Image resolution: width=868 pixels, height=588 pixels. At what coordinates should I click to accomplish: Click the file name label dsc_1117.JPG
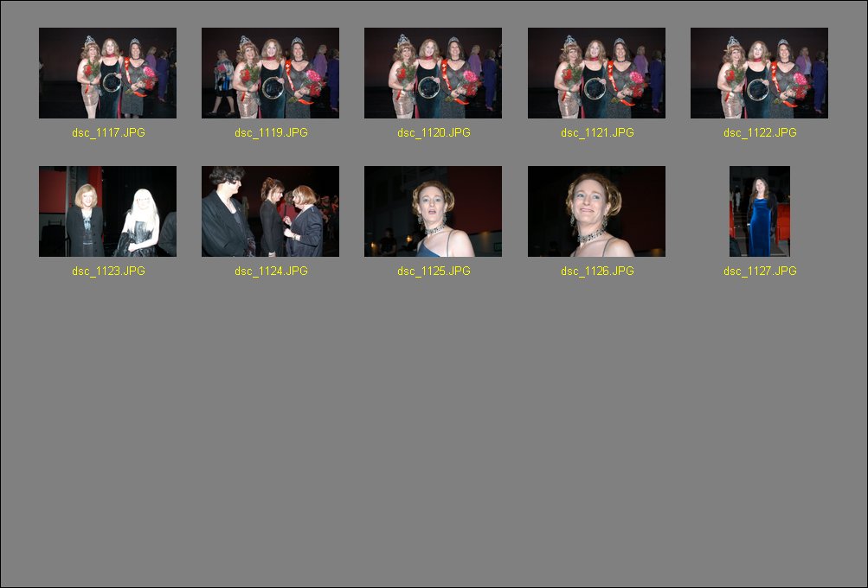(108, 133)
